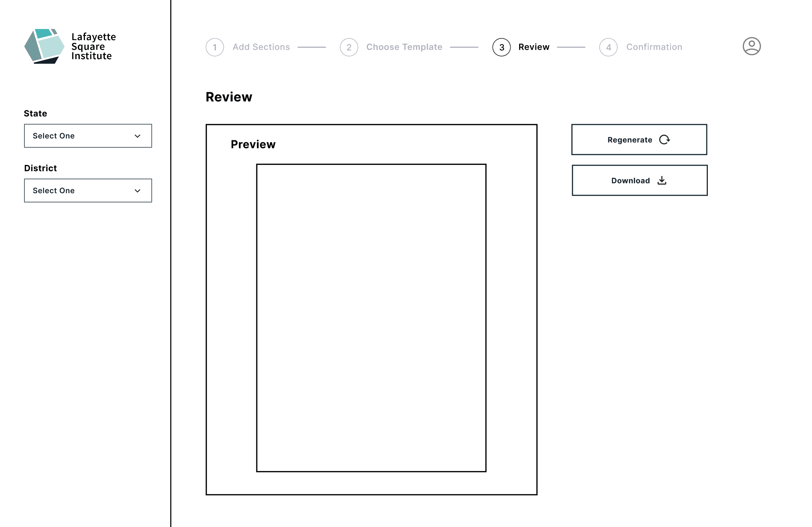This screenshot has height=527, width=812.
Task: Open the District dropdown
Action: (88, 191)
